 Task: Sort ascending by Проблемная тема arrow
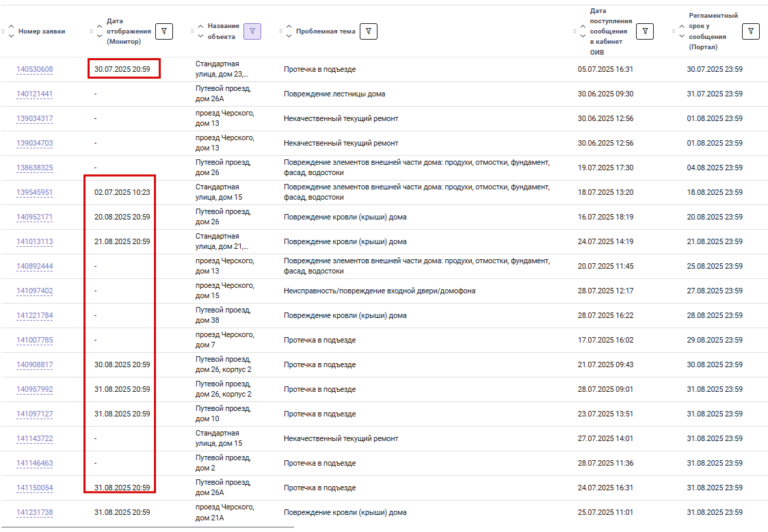(289, 27)
